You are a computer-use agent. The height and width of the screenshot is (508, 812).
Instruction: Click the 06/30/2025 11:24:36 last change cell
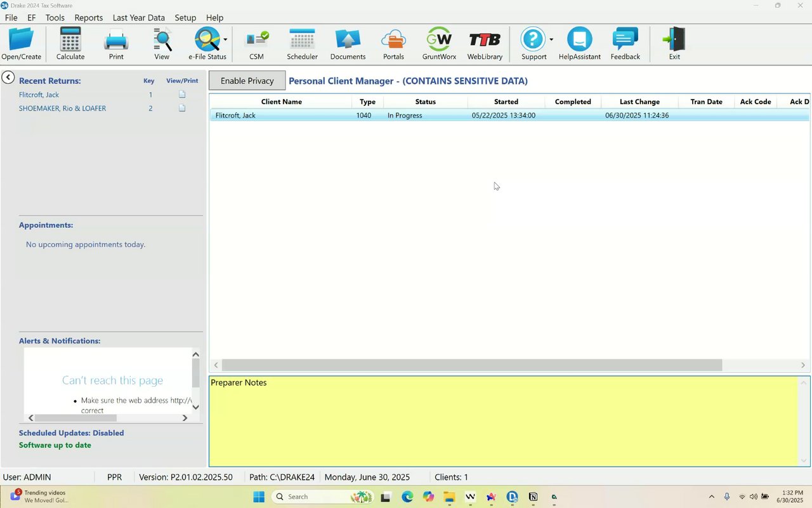click(637, 116)
